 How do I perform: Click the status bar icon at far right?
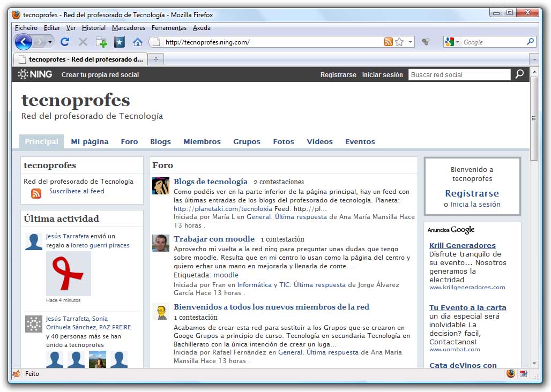click(524, 374)
